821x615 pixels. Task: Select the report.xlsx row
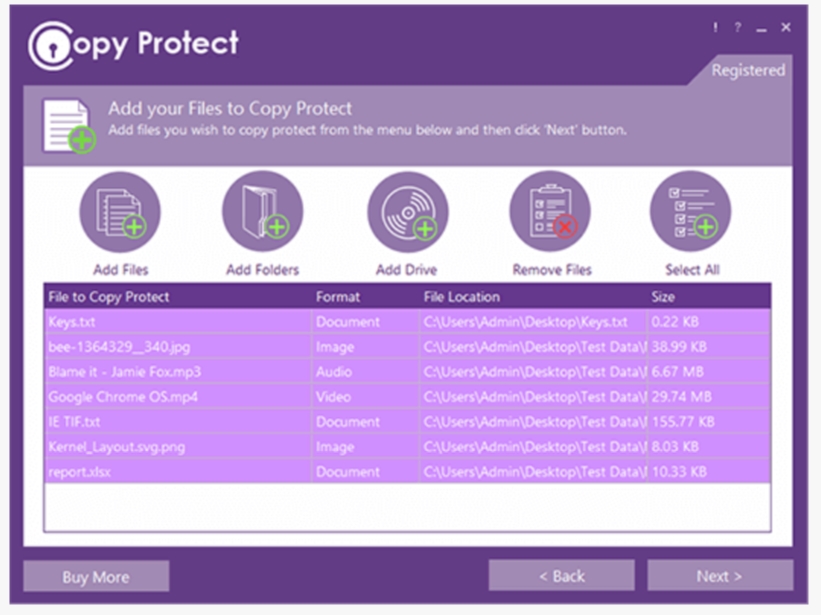(x=407, y=472)
